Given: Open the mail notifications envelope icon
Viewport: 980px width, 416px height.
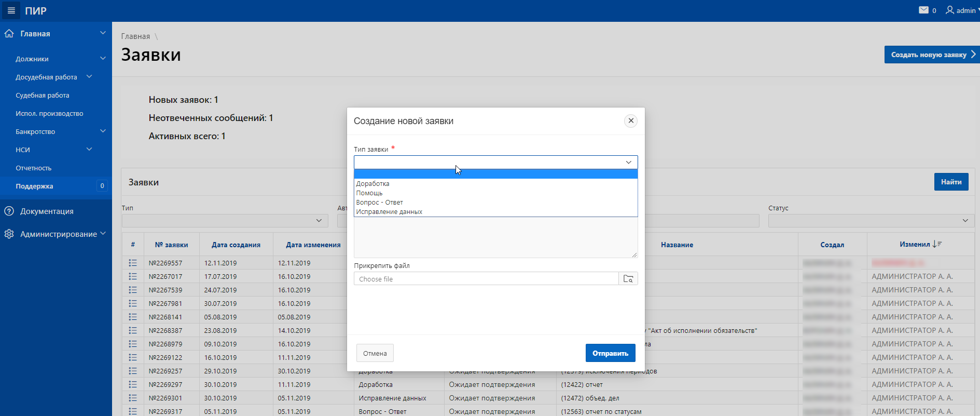Looking at the screenshot, I should click(x=923, y=10).
